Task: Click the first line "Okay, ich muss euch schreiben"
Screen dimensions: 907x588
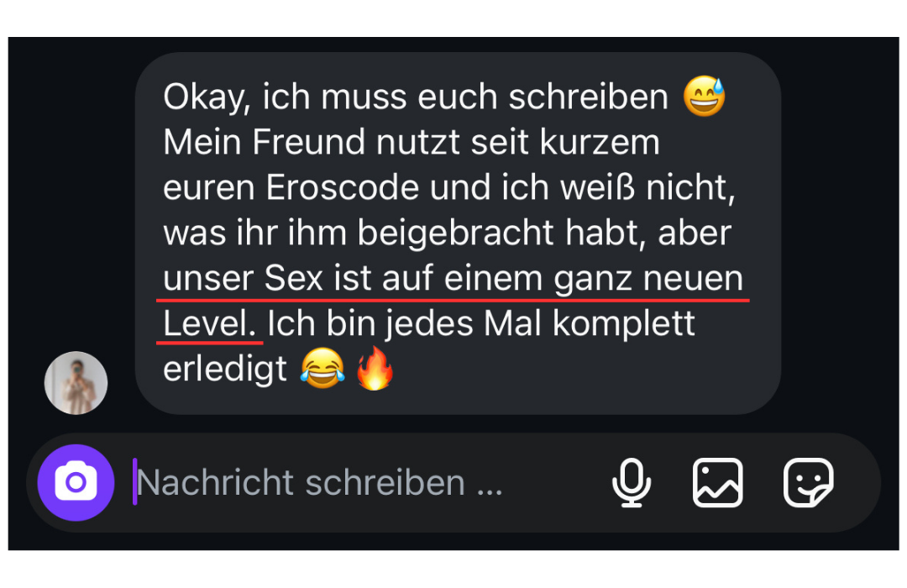Action: 416,97
